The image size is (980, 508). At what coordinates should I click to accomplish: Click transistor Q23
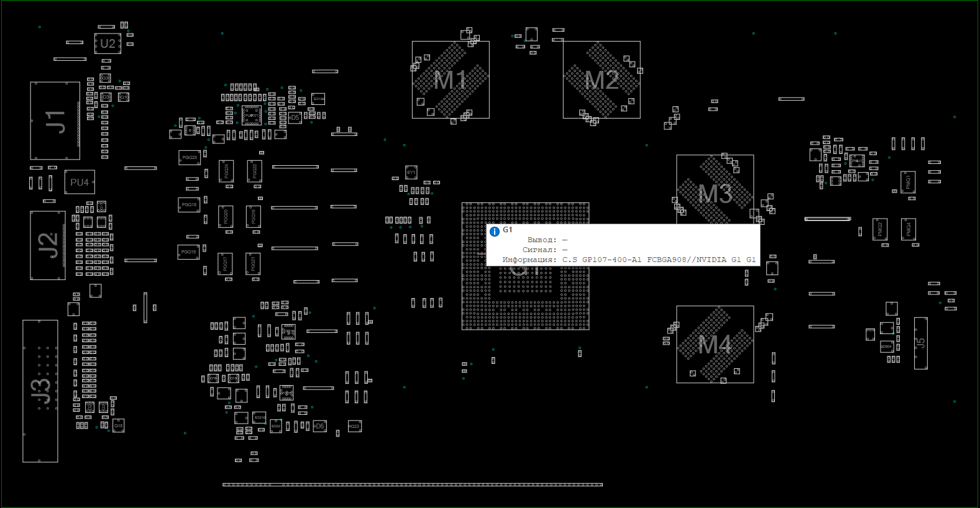point(354,426)
